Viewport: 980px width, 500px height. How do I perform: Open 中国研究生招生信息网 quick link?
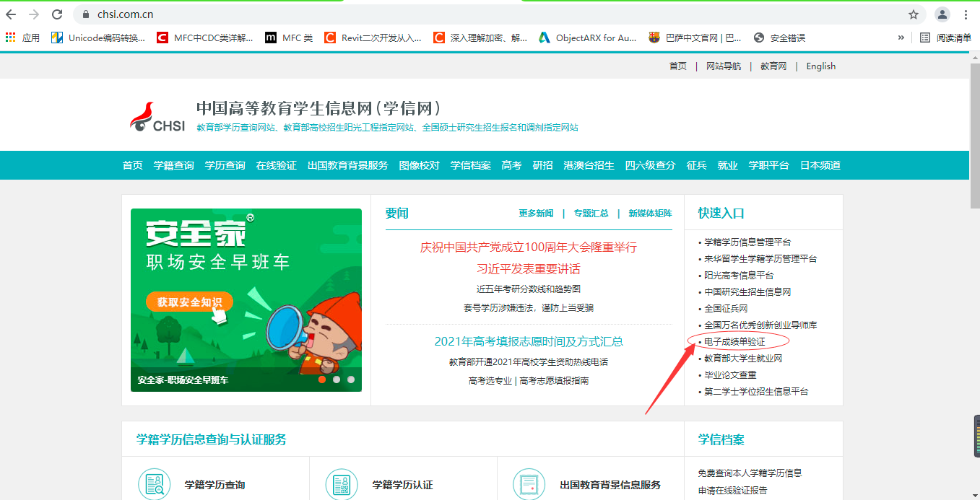[747, 291]
